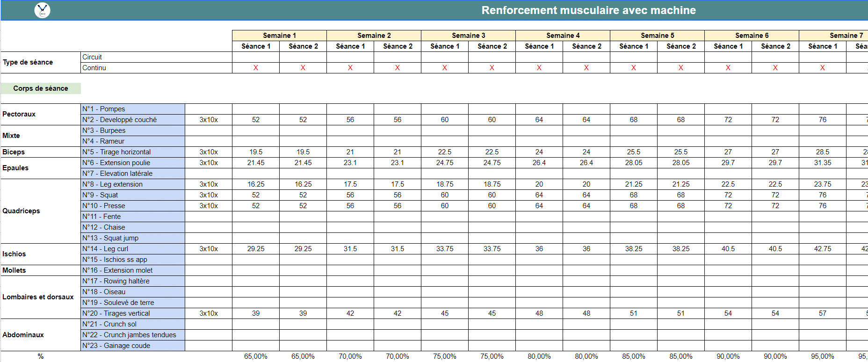Select the Ischios category cell
Screen dimensions: 868x362
coord(41,254)
